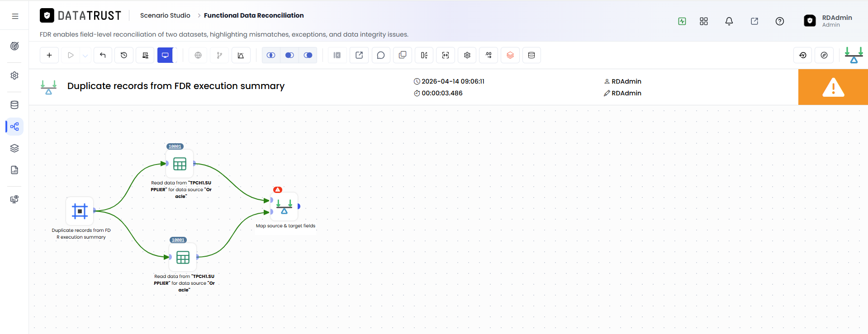This screenshot has width=868, height=334.
Task: Click the orange layers toolbar icon
Action: [x=510, y=55]
